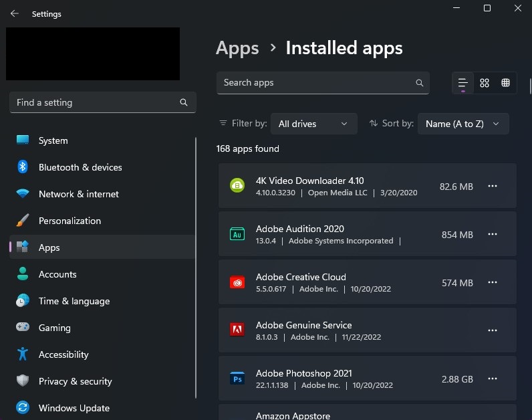Image resolution: width=532 pixels, height=420 pixels.
Task: Open System settings
Action: pyautogui.click(x=102, y=140)
